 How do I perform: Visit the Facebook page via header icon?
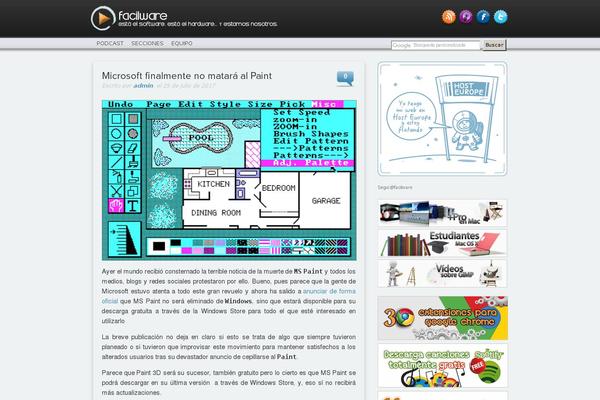(483, 17)
